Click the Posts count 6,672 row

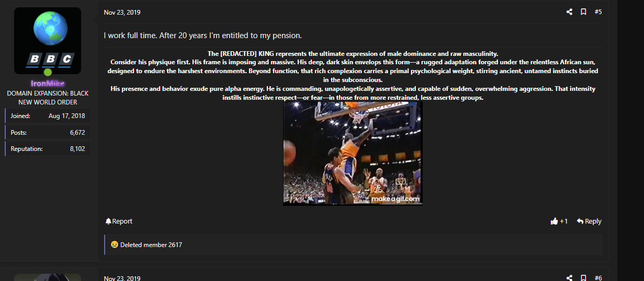click(48, 133)
